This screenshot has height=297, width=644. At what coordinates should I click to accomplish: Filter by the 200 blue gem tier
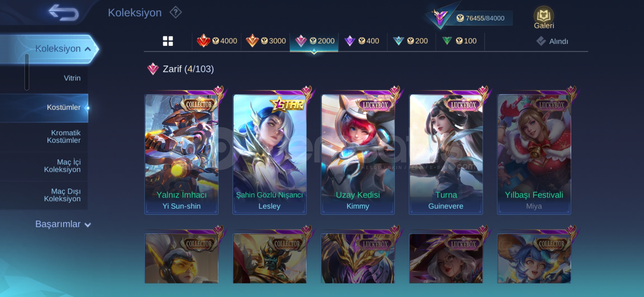[x=411, y=41]
